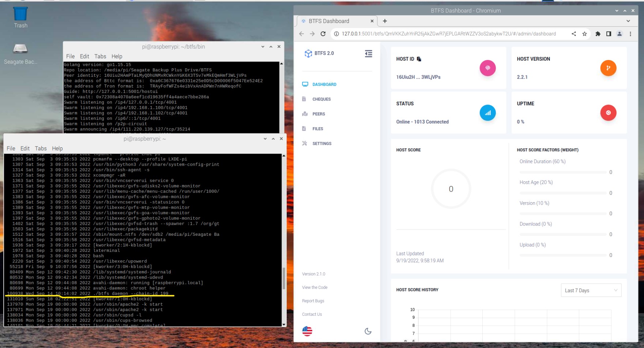Viewport: 644px width, 348px height.
Task: Click the blue Status signal icon
Action: pyautogui.click(x=487, y=113)
